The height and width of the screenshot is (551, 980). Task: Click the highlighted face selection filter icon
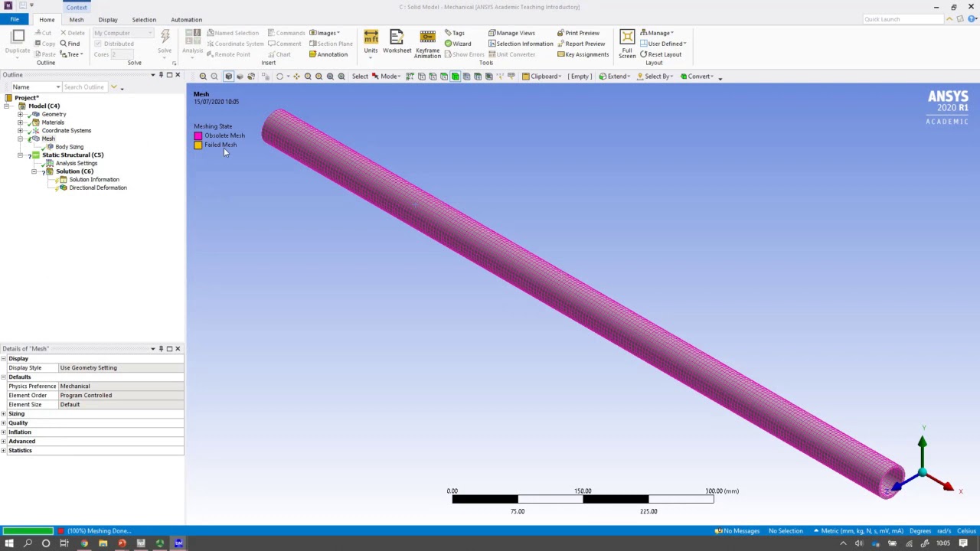pyautogui.click(x=455, y=77)
